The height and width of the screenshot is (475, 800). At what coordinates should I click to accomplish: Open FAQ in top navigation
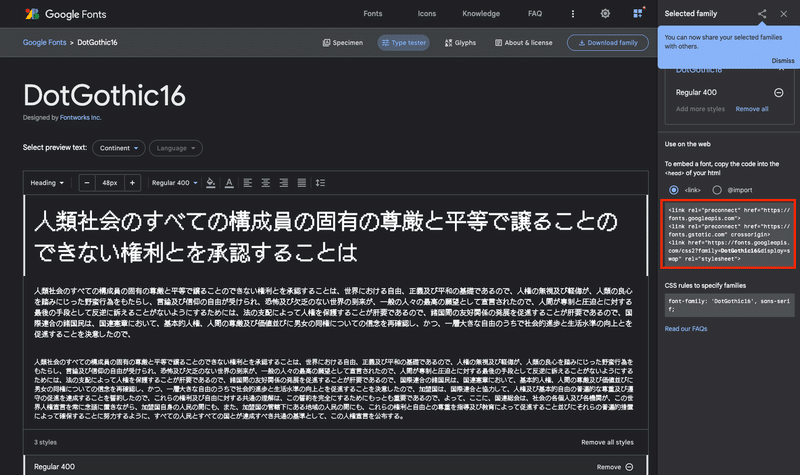535,14
